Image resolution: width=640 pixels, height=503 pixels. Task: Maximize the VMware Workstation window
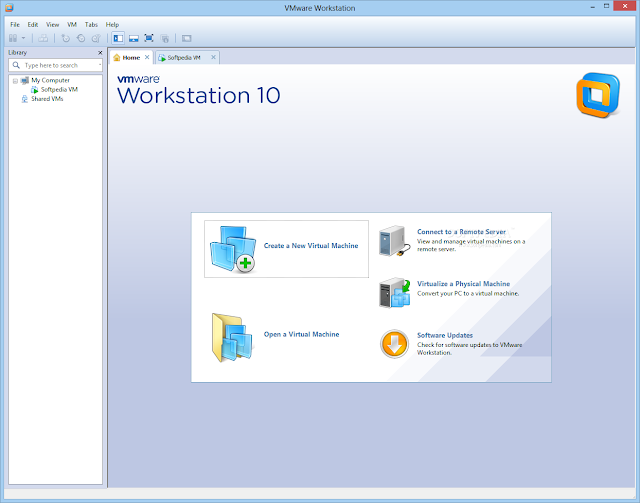tap(607, 6)
